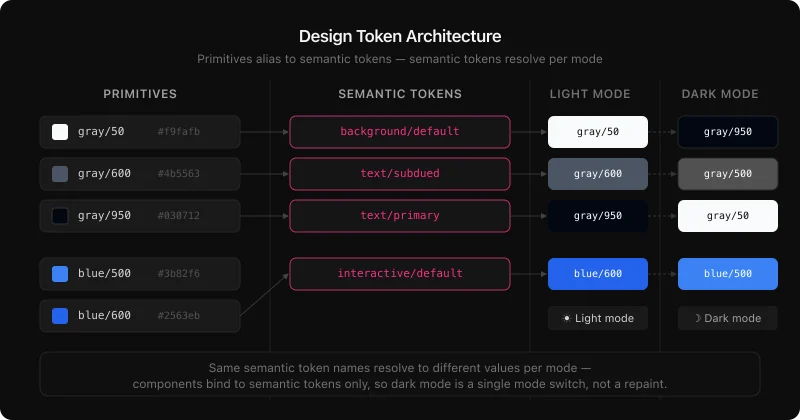Click the white gray/50 chip under Dark Mode

coord(728,215)
